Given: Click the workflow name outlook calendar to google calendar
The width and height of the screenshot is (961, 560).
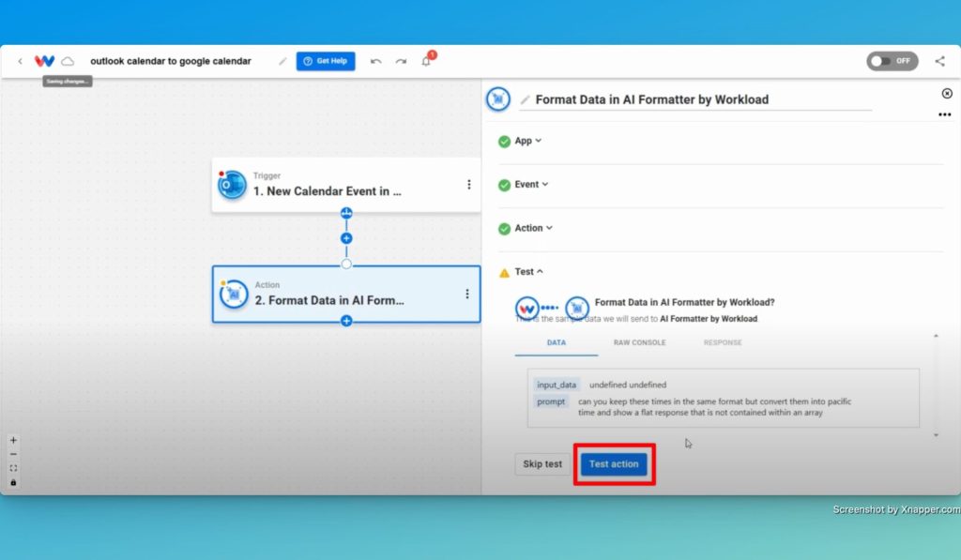Looking at the screenshot, I should click(171, 61).
